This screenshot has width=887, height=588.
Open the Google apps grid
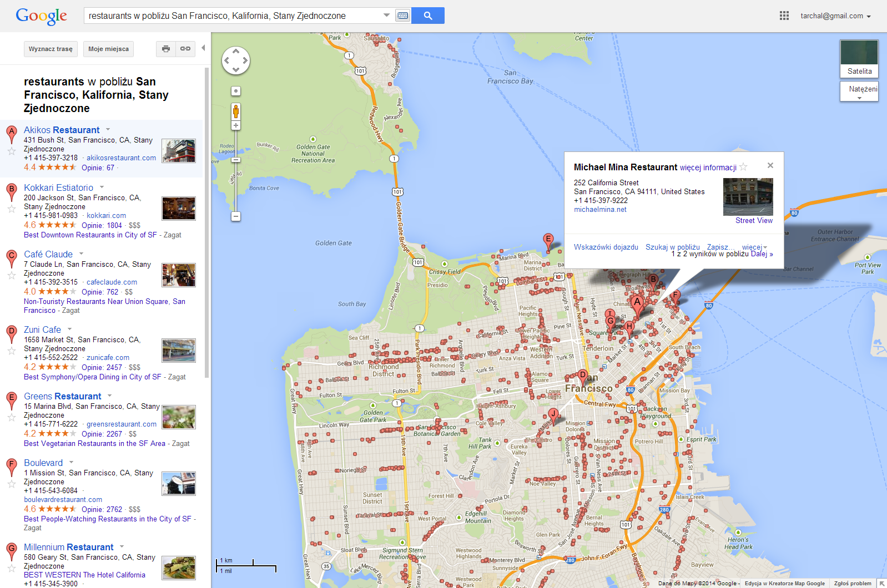click(x=784, y=16)
